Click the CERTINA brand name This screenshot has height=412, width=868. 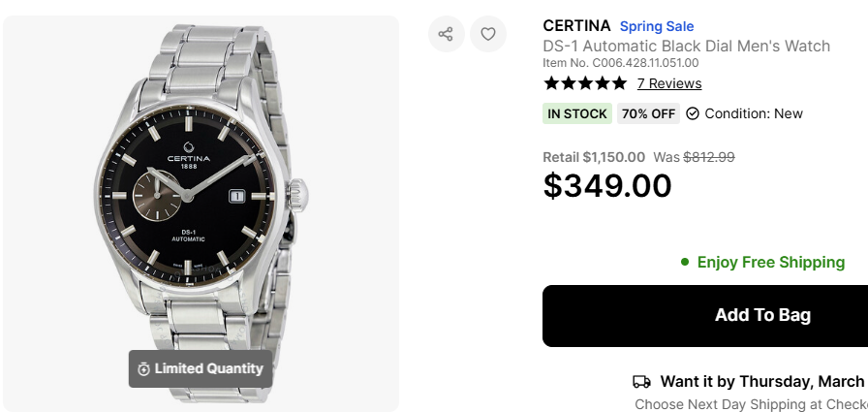click(576, 26)
